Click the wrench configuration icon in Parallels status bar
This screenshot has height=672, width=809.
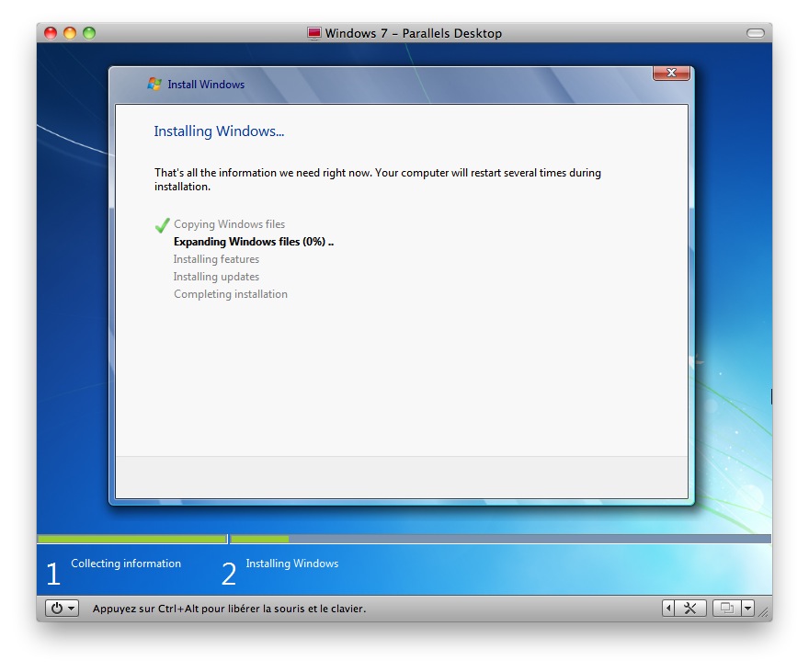click(x=689, y=608)
